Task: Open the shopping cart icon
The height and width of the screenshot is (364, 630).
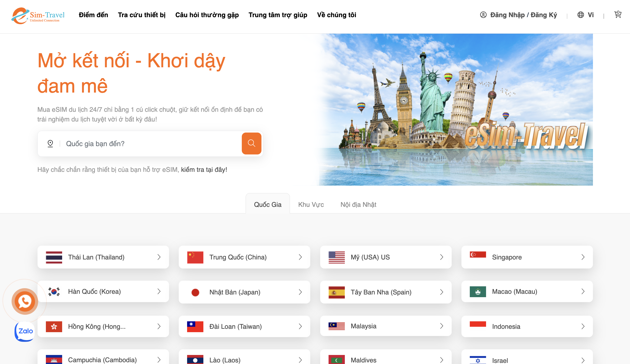Action: tap(618, 14)
